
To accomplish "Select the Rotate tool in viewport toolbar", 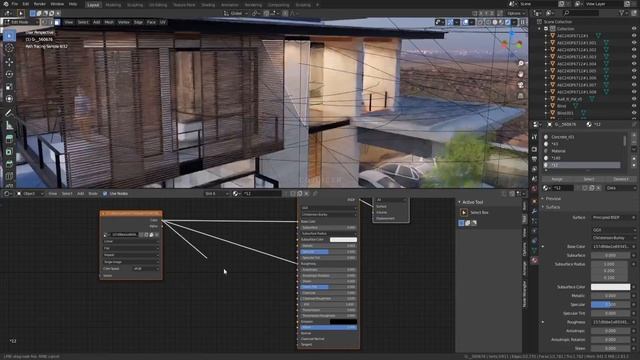I will tap(9, 74).
